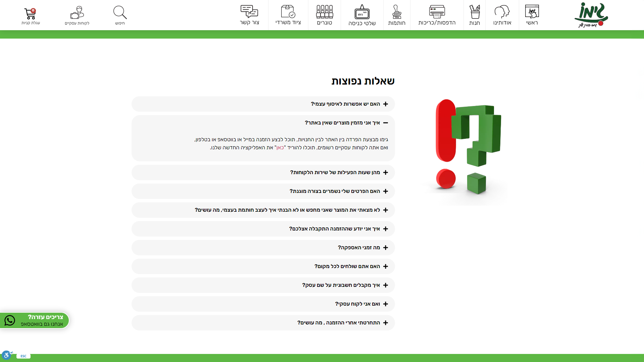Click the שאלות נפוצות heading
Image resolution: width=644 pixels, height=362 pixels.
click(363, 81)
